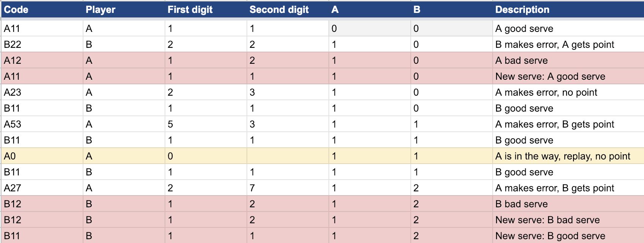This screenshot has height=243, width=644.
Task: Select the B22 code cell
Action: (42, 44)
